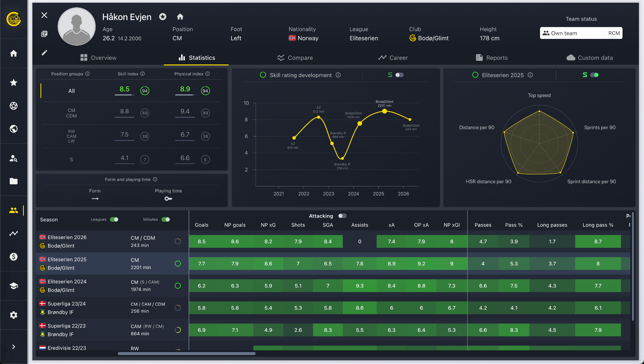Select the RW CAM LW position group

click(x=131, y=136)
